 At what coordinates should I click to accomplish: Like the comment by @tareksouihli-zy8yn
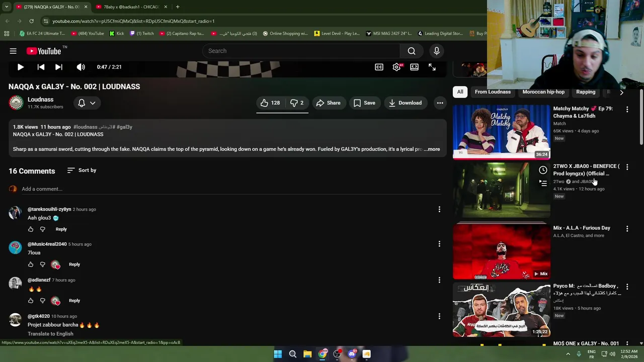31,229
